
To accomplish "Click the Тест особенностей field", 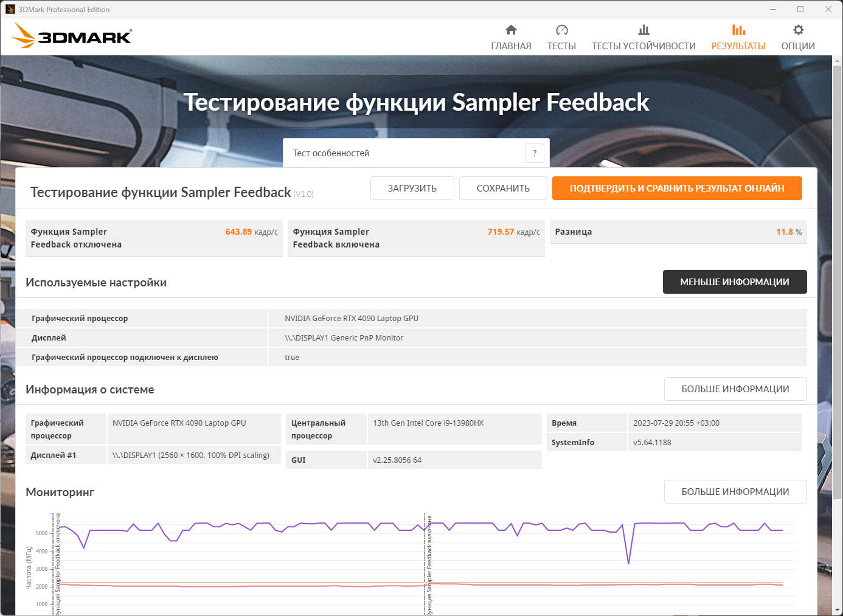I will pyautogui.click(x=416, y=153).
